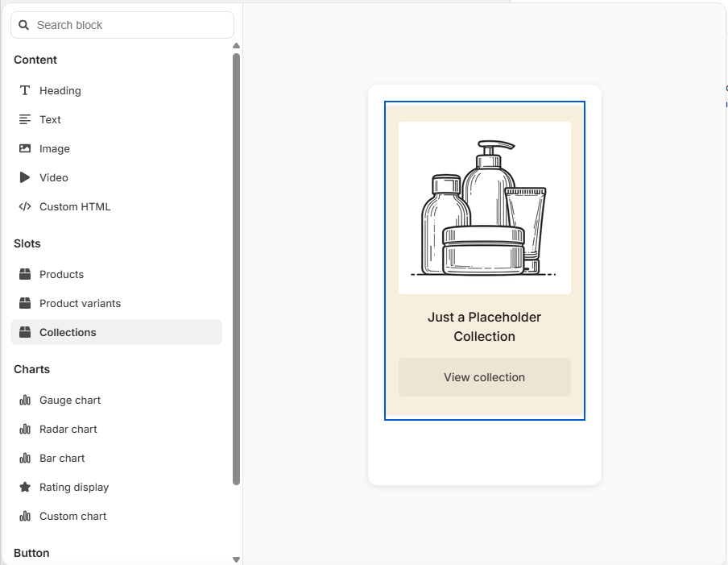Choose the Custom HTML block
The image size is (728, 565).
click(73, 206)
